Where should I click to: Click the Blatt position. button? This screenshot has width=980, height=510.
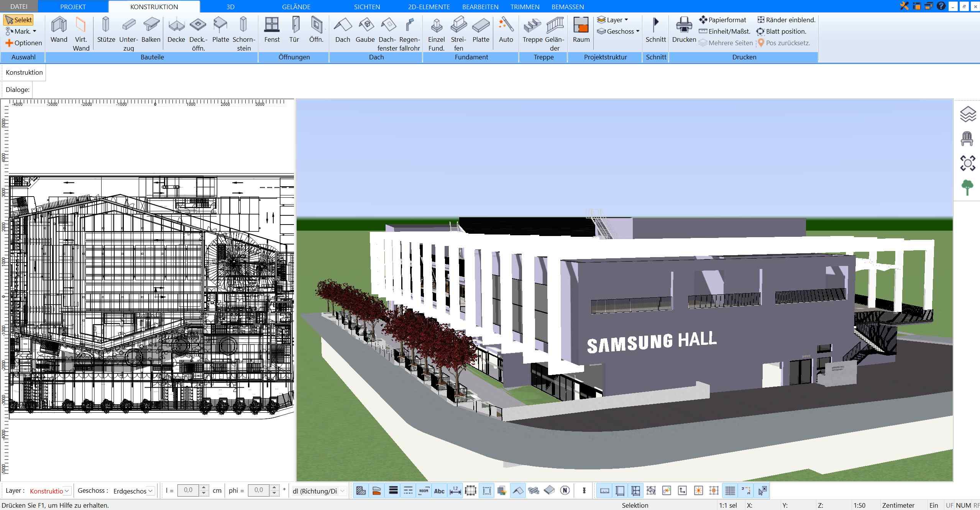coord(781,31)
